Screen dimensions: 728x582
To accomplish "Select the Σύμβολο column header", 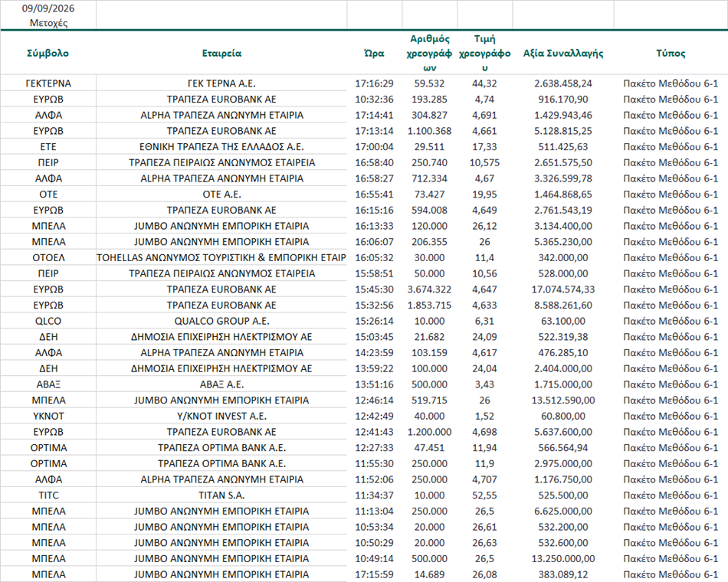I will (x=48, y=53).
